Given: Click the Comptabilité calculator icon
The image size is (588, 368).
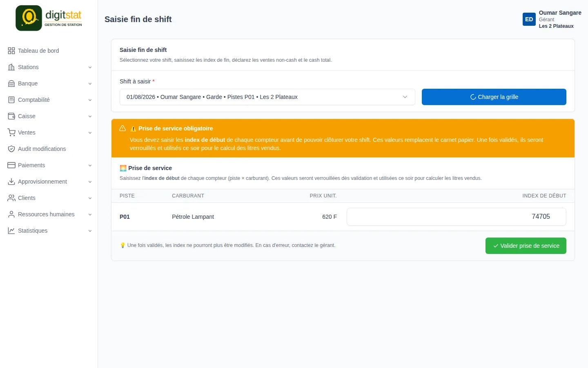Looking at the screenshot, I should point(11,100).
